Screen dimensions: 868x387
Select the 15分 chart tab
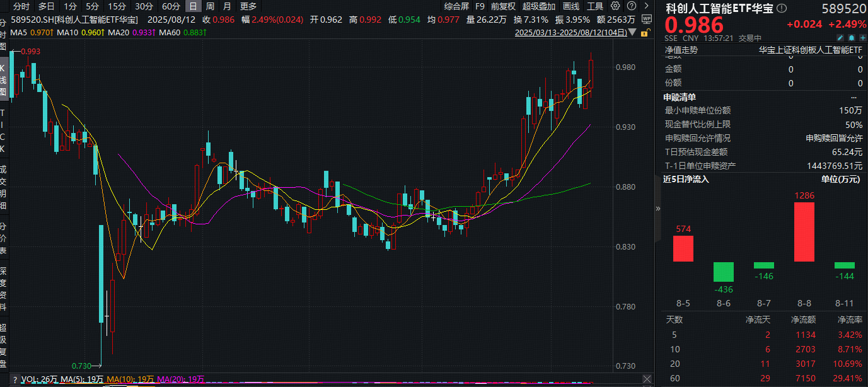tap(117, 6)
